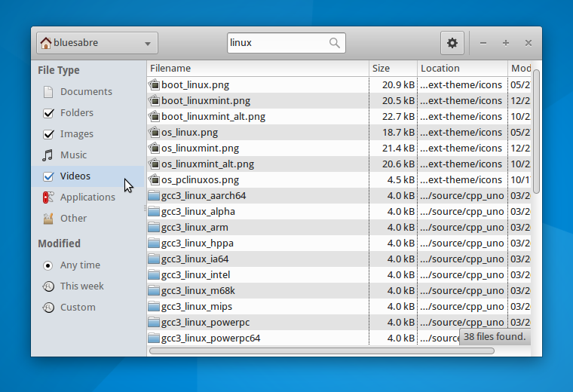Maximize window with plus button

click(506, 43)
